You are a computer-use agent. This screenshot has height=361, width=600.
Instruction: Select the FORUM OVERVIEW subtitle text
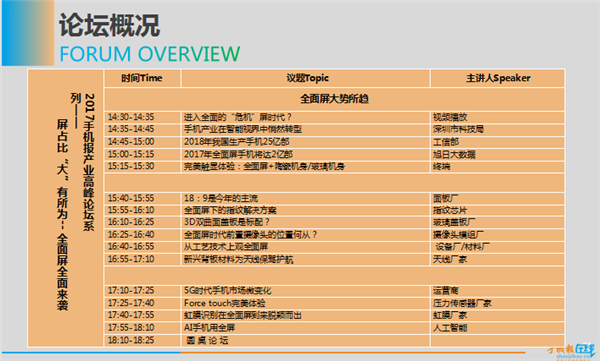[150, 54]
